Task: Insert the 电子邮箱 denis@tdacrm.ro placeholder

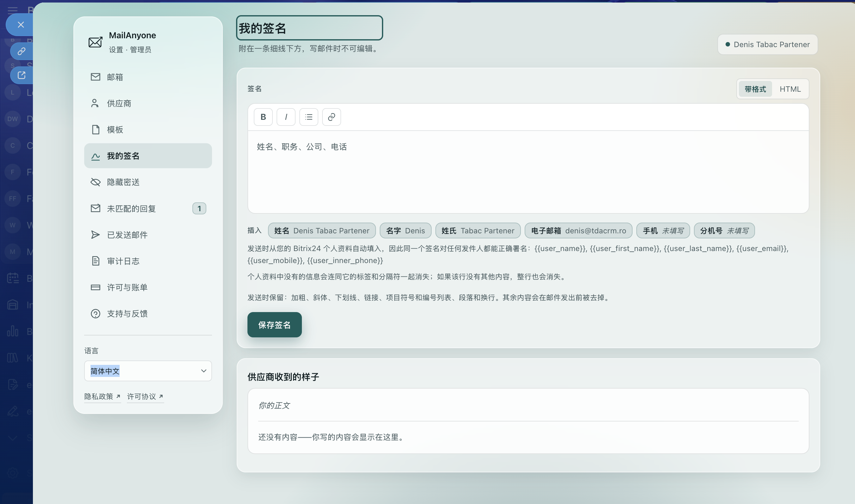Action: (578, 230)
